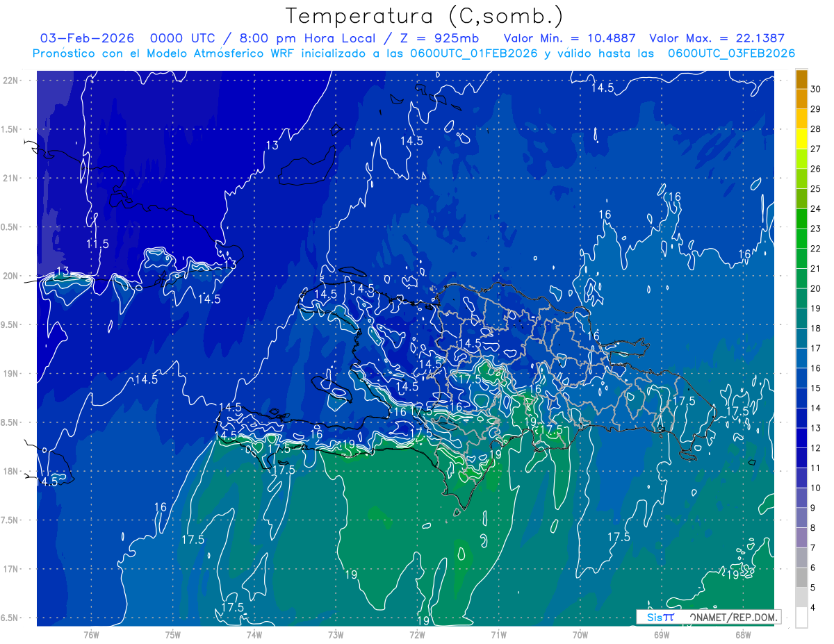The width and height of the screenshot is (834, 644).
Task: Click the "Valor Min. = 10.4887" text
Action: point(569,38)
